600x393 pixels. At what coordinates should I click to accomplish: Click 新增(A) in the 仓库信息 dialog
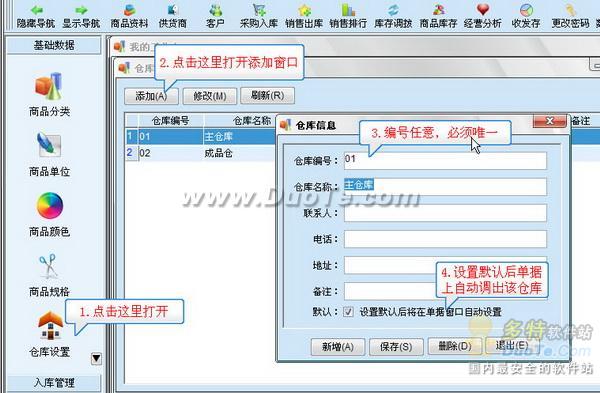tap(338, 347)
